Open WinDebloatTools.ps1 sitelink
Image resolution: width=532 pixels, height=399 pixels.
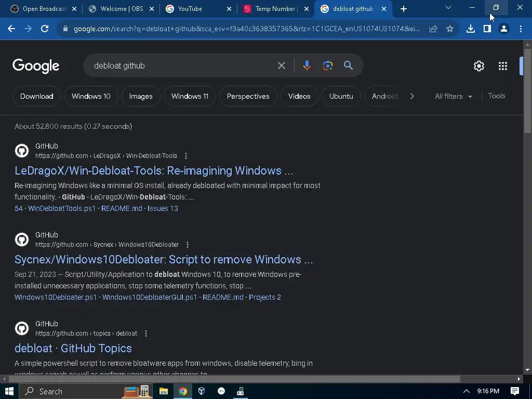point(62,208)
